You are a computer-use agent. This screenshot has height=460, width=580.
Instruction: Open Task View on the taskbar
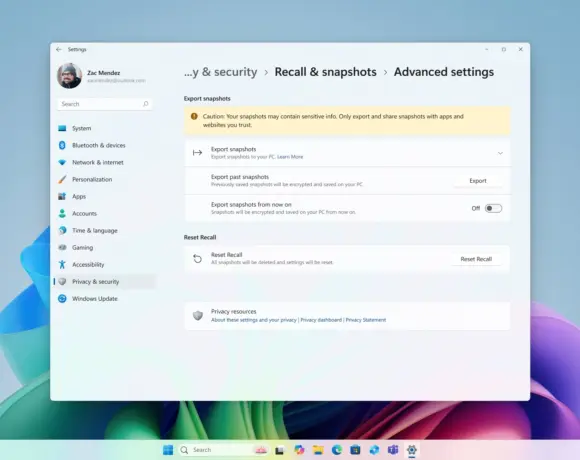280,450
